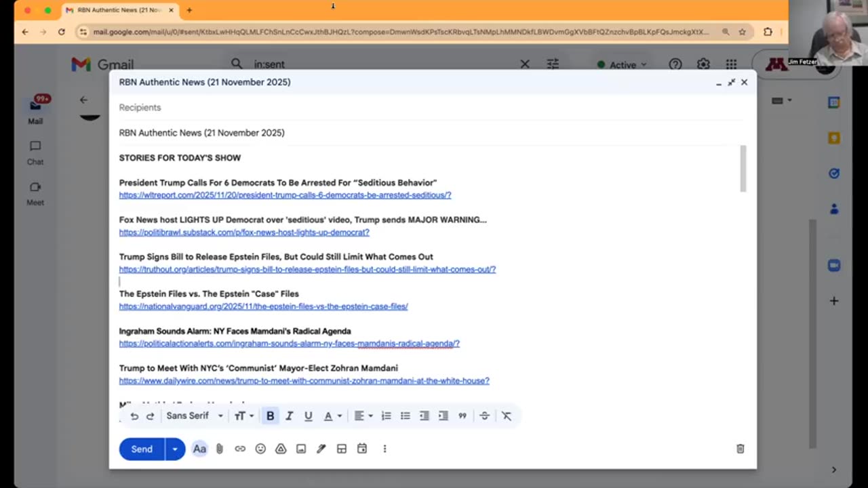The image size is (868, 488).
Task: Click the compose body scrollbar
Action: click(x=743, y=169)
